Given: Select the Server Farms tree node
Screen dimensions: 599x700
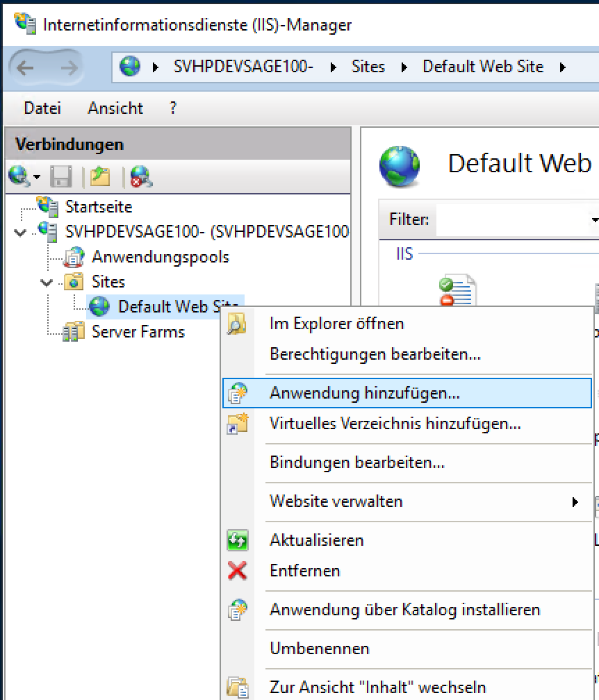Looking at the screenshot, I should tap(138, 332).
